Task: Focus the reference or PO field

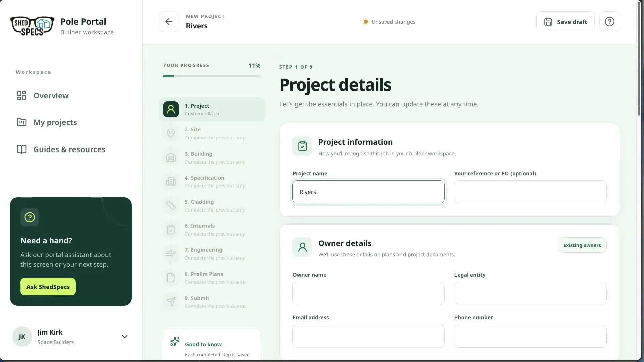Action: point(530,192)
